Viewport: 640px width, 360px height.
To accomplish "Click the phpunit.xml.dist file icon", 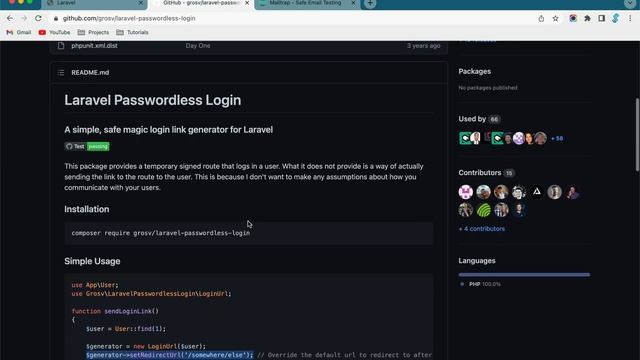I will click(x=61, y=46).
